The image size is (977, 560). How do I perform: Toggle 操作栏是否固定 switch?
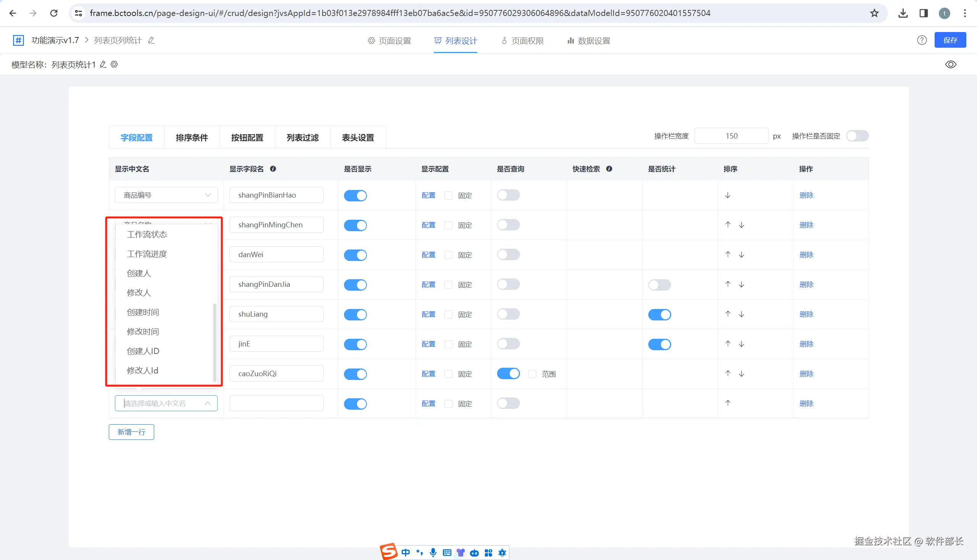pos(857,136)
